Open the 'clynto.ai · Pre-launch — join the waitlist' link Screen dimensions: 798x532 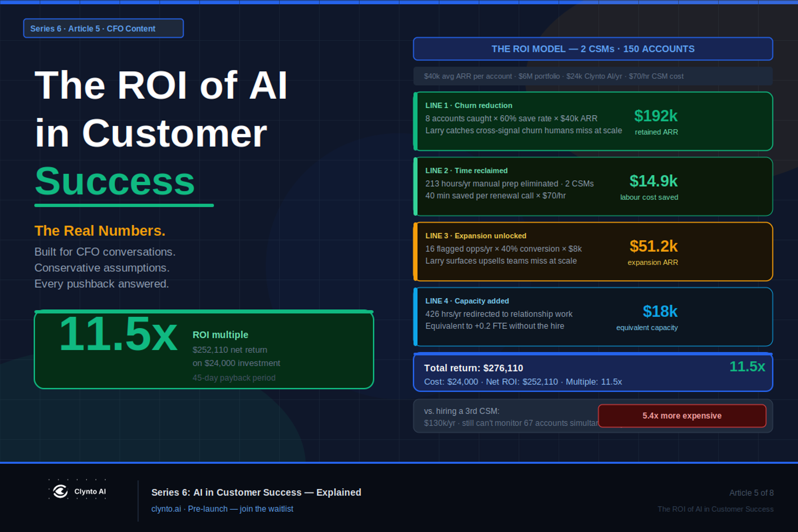pyautogui.click(x=222, y=509)
